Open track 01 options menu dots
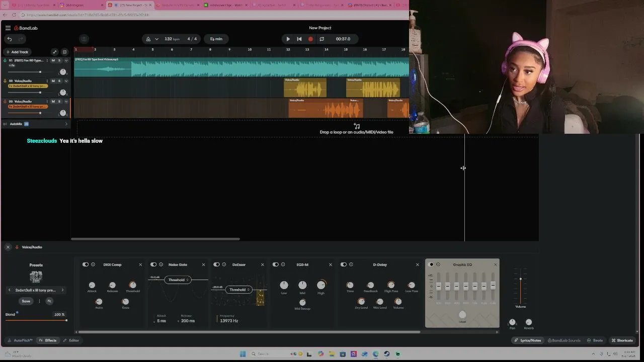The image size is (644, 362). (x=47, y=60)
